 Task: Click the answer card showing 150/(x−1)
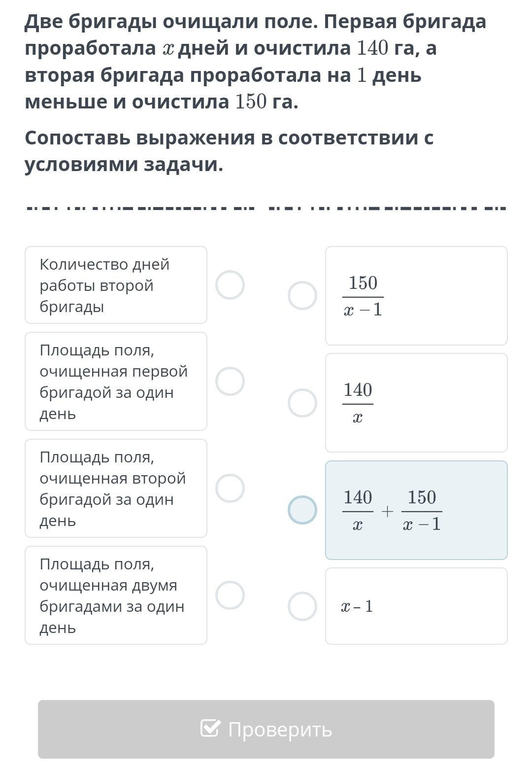coord(416,296)
